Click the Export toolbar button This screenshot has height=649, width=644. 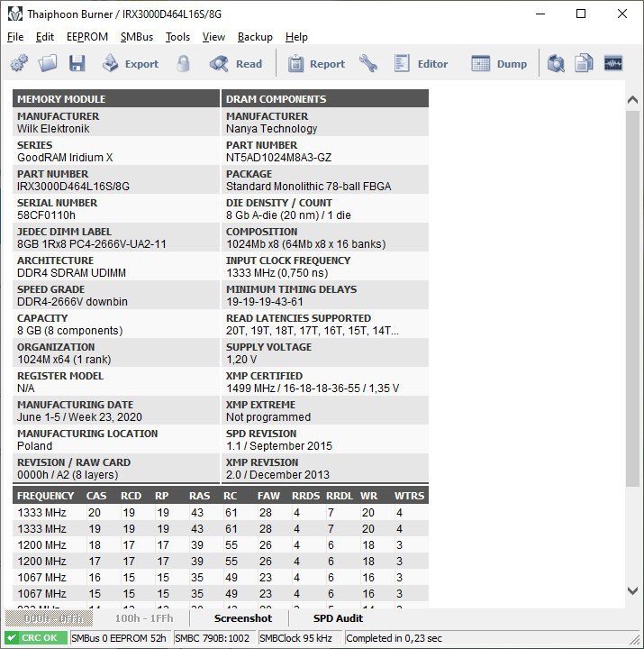pyautogui.click(x=131, y=64)
